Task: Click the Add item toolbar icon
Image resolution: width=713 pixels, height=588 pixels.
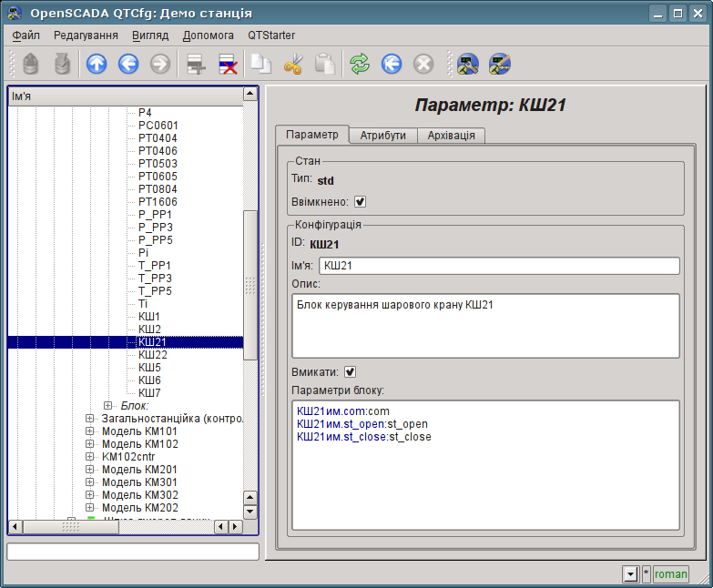Action: (x=194, y=64)
